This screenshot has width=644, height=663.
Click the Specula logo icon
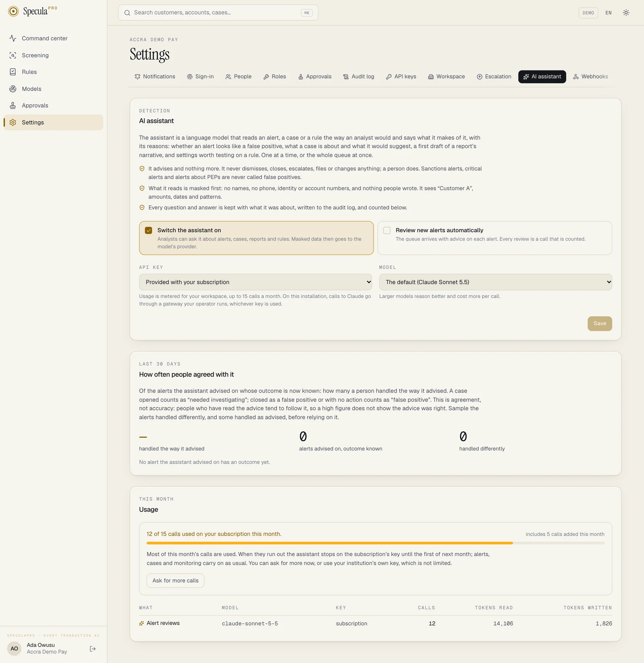[13, 11]
